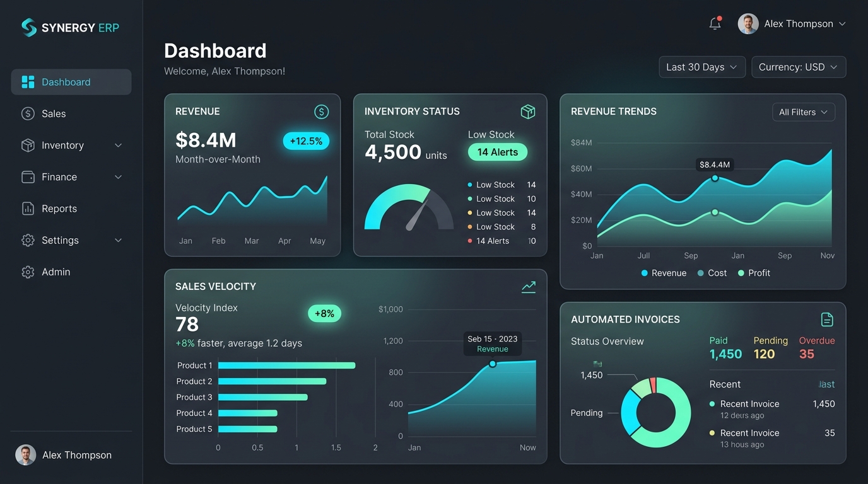Click the Settings gear icon in sidebar
Viewport: 868px width, 484px height.
coord(28,240)
